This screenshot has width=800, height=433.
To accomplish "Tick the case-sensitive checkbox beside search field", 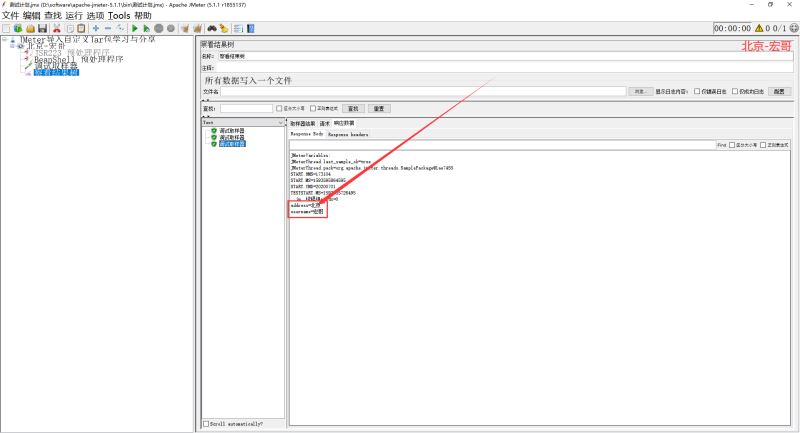I will [x=279, y=109].
